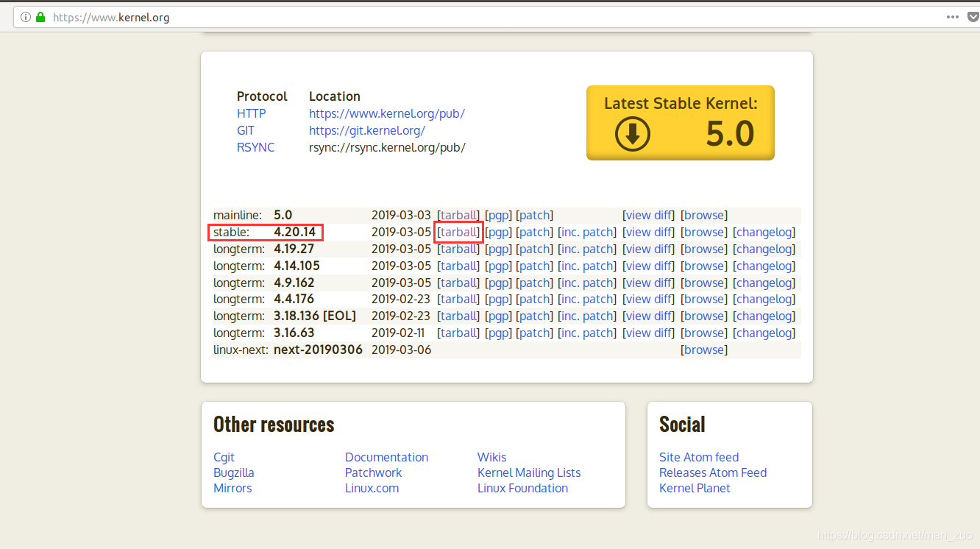Viewport: 980px width, 549px height.
Task: Open inc. patch for stable 4.20.14
Action: click(587, 232)
